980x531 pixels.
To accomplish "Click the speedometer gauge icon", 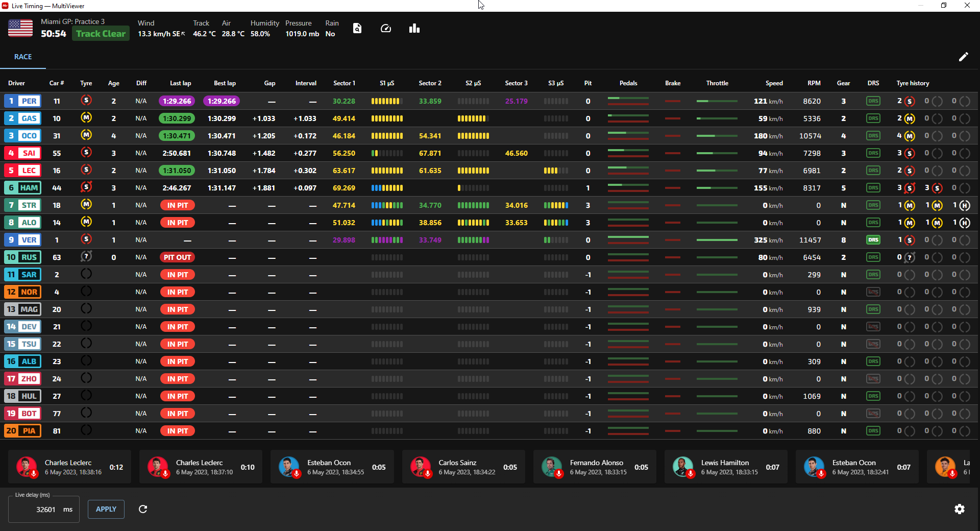I will [386, 29].
